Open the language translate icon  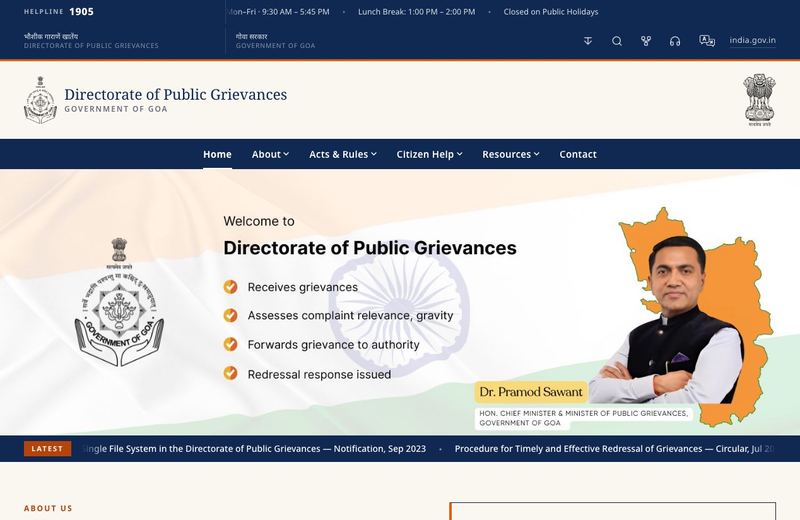(x=707, y=41)
